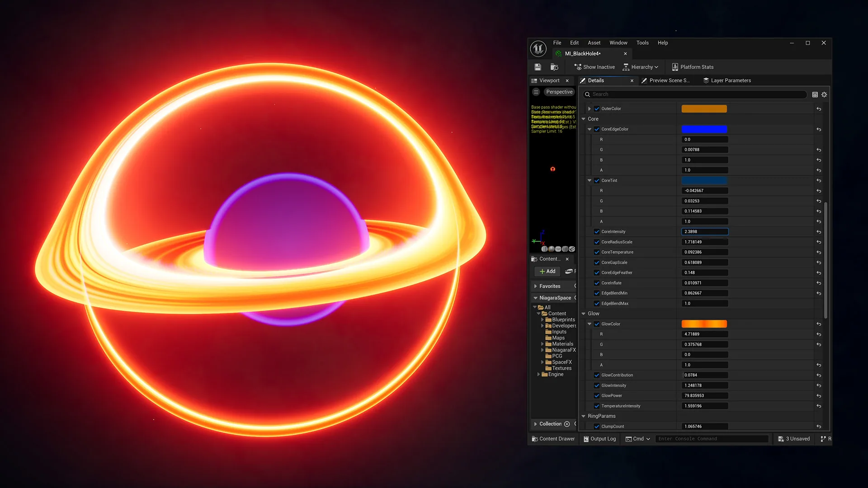This screenshot has width=868, height=488.
Task: Uncheck CoreTint override checkbox
Action: pyautogui.click(x=597, y=181)
